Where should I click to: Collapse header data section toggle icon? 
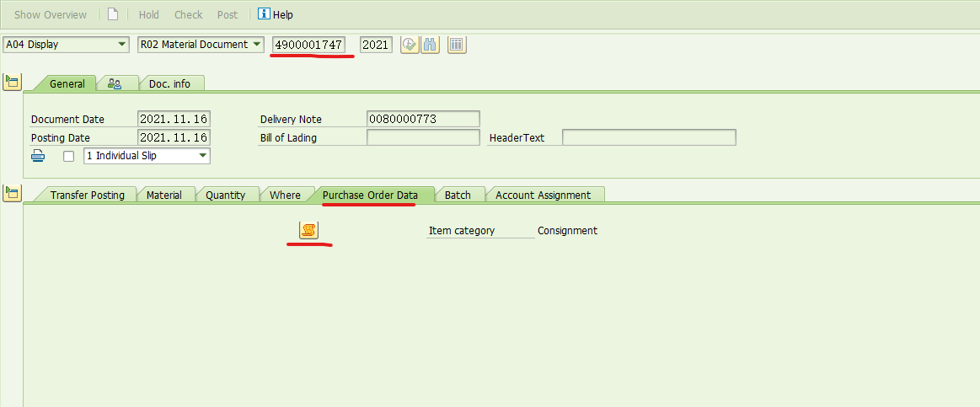[x=12, y=81]
